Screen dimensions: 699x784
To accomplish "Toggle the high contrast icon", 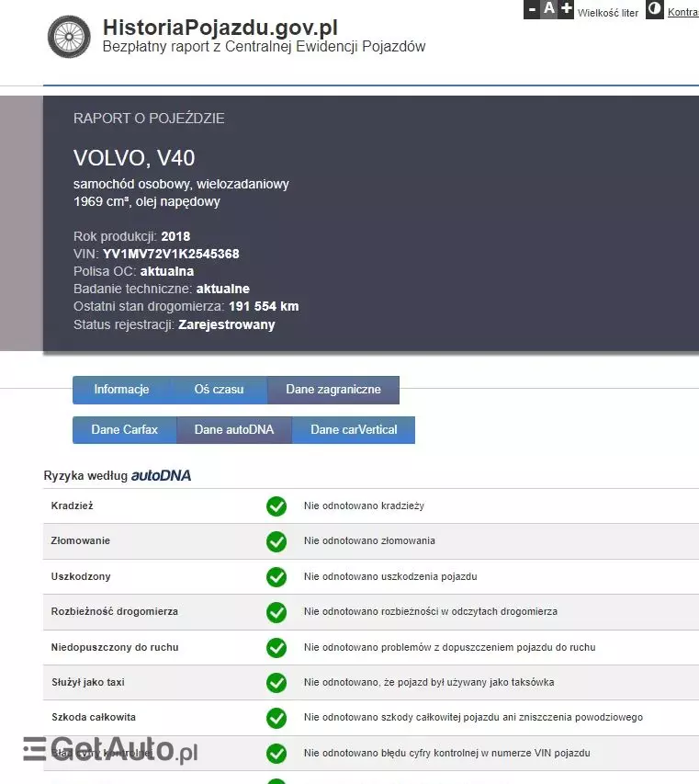I will [654, 10].
